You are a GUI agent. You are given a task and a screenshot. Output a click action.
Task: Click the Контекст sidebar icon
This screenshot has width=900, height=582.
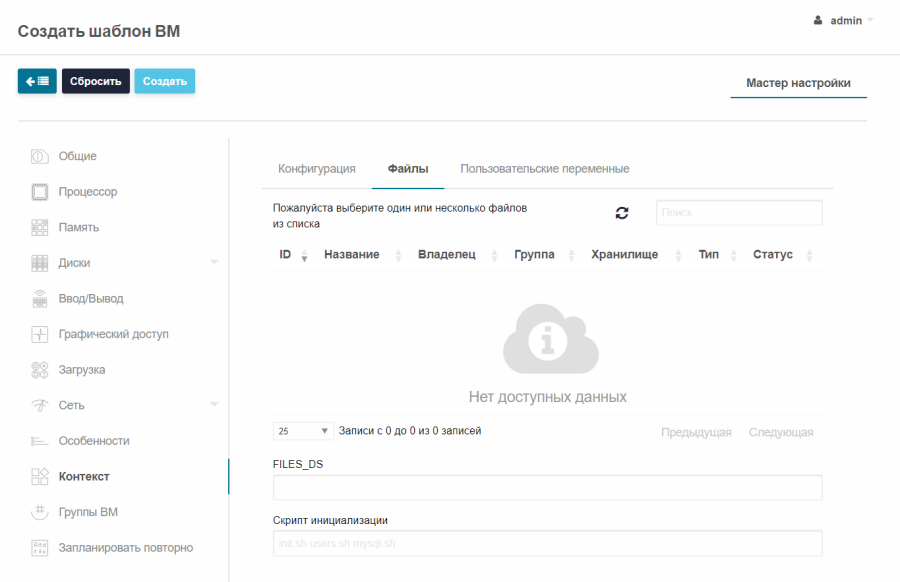tap(40, 476)
